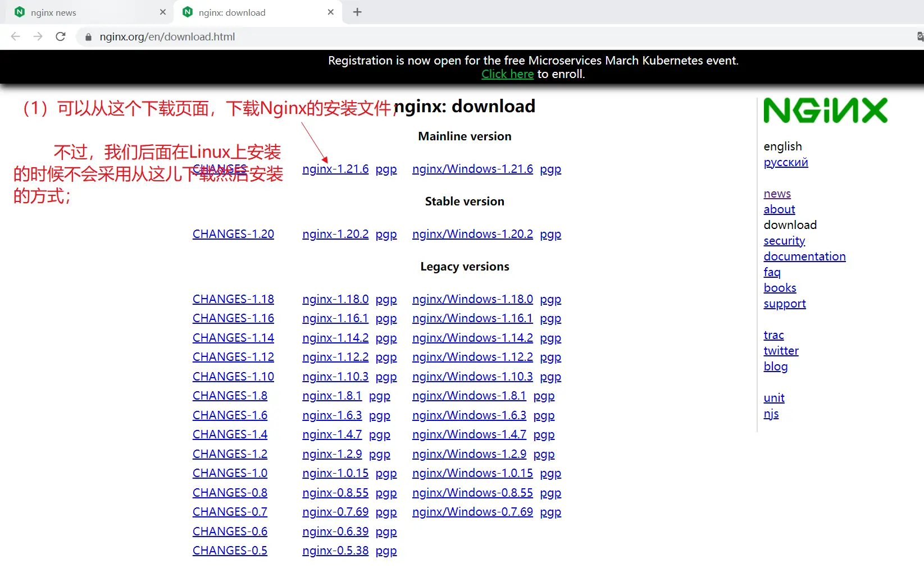Download nginx-1.14.2 source
Image resolution: width=924 pixels, height=573 pixels.
click(335, 338)
